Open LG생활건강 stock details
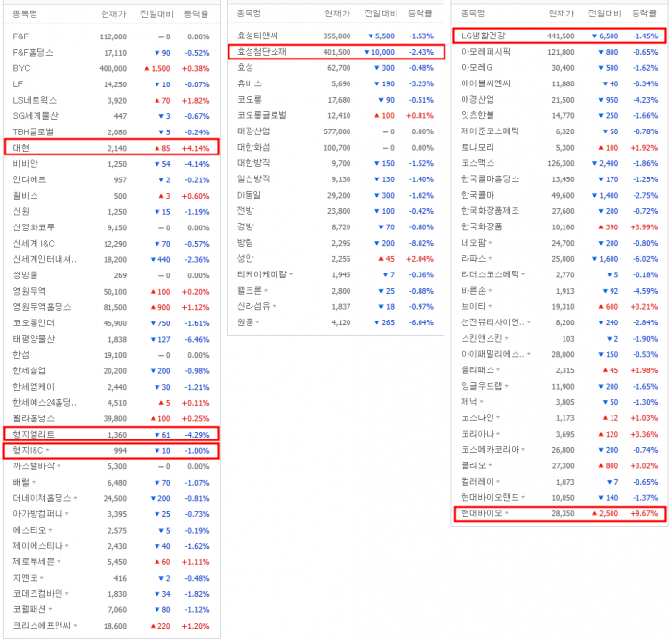 pos(487,36)
